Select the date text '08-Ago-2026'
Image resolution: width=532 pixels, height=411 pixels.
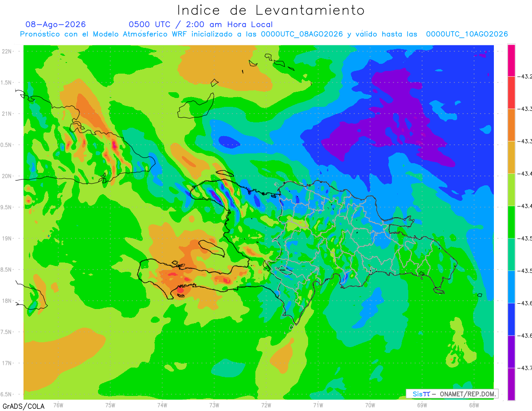(x=55, y=24)
